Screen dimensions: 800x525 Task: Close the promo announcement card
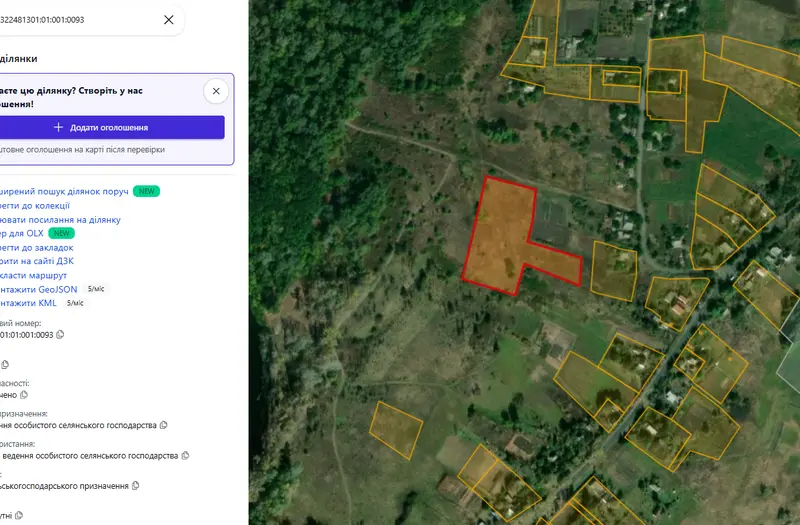[216, 91]
